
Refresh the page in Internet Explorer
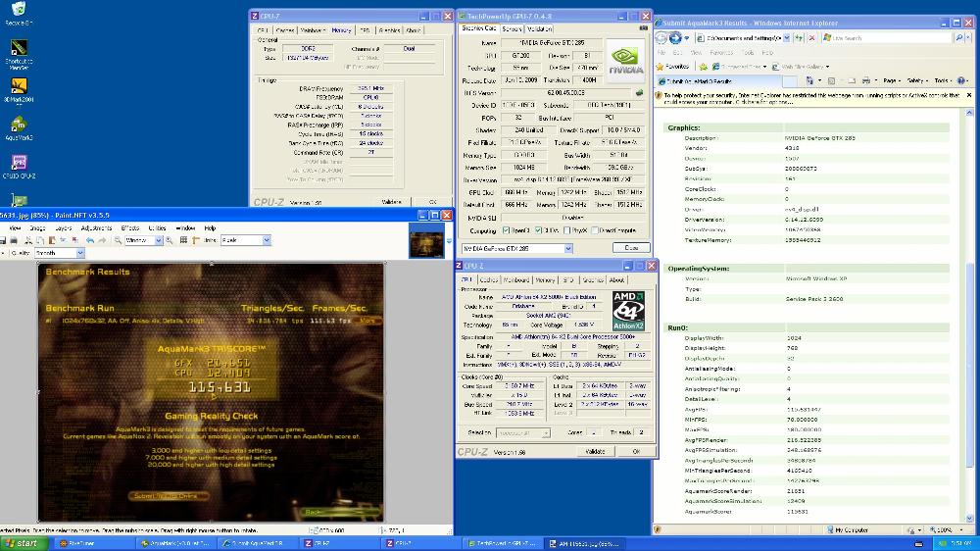(800, 38)
